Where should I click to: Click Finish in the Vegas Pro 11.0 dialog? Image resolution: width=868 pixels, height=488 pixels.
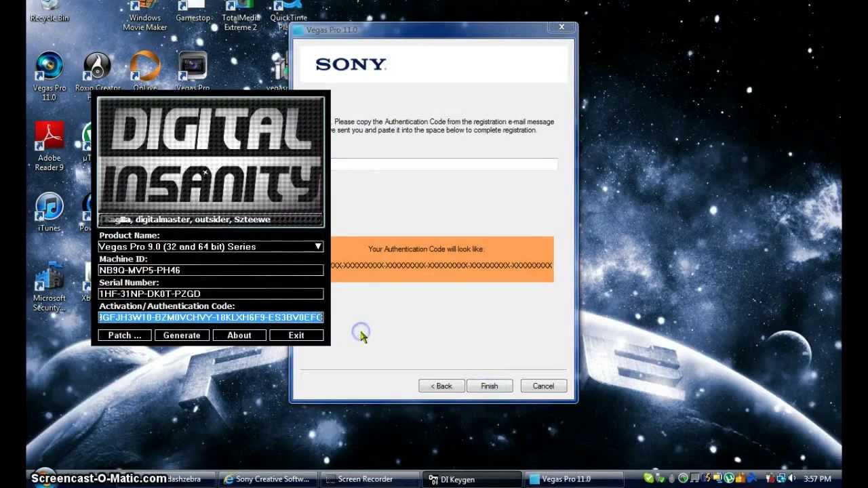click(x=490, y=386)
